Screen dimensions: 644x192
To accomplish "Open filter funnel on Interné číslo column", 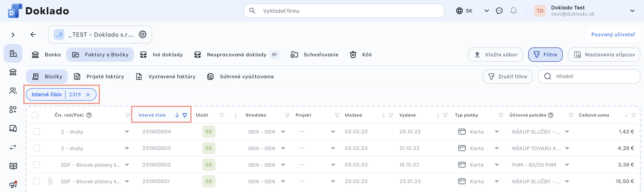I will click(x=185, y=115).
